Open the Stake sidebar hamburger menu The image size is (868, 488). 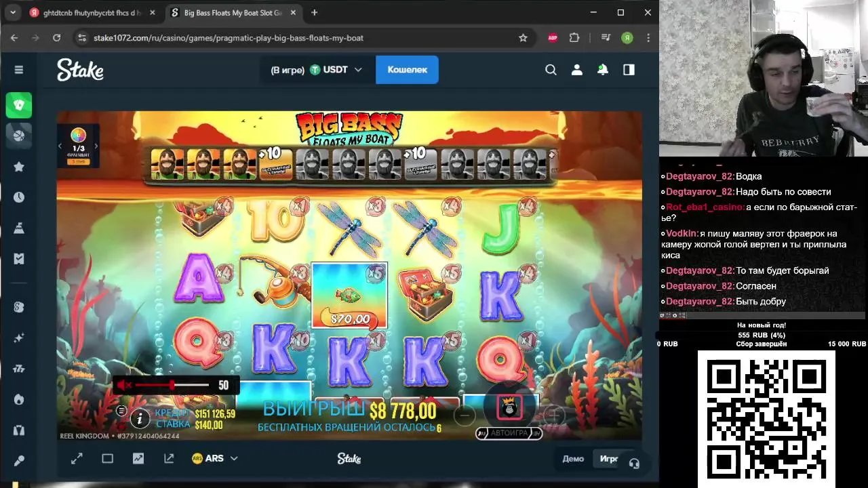click(18, 70)
